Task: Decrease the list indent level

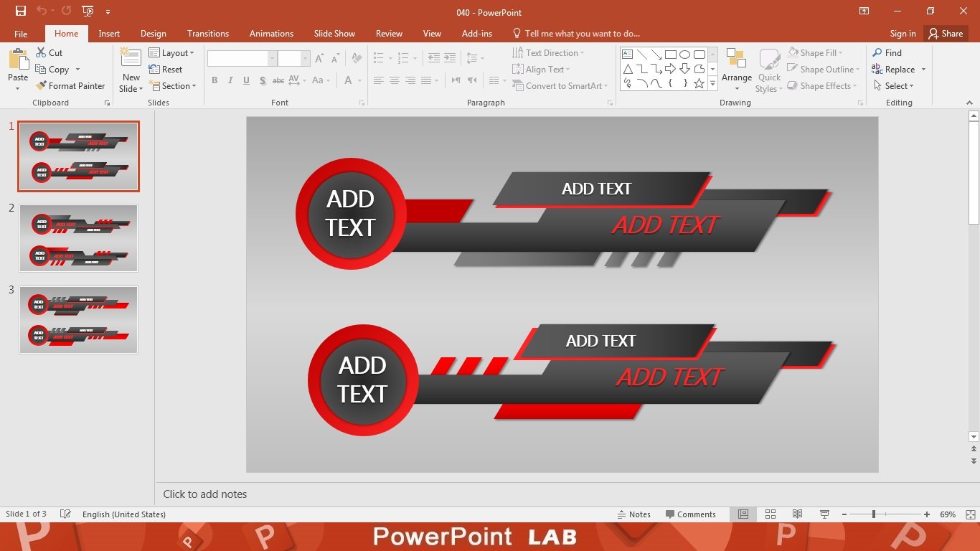Action: (434, 58)
